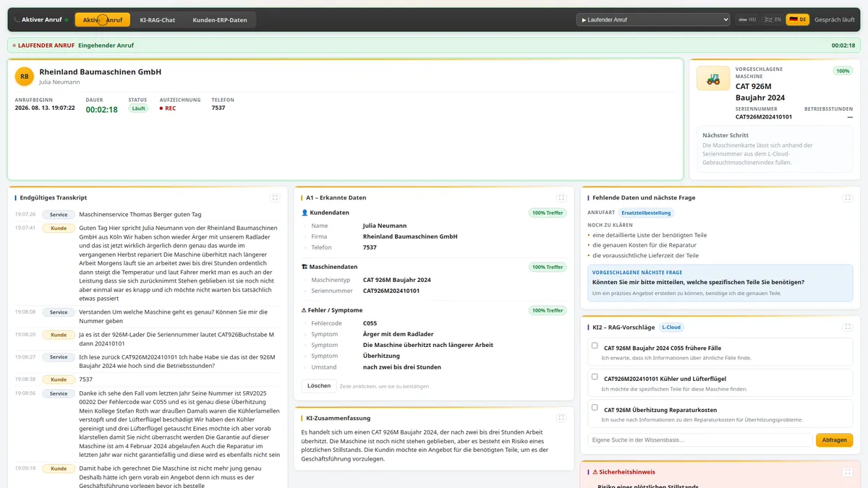Expand the Sicherheitshinweis panel
The image size is (868, 488).
tap(848, 471)
